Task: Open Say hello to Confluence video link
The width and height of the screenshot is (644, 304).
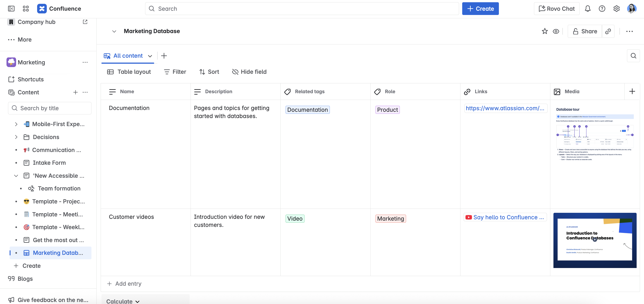Action: click(x=505, y=217)
